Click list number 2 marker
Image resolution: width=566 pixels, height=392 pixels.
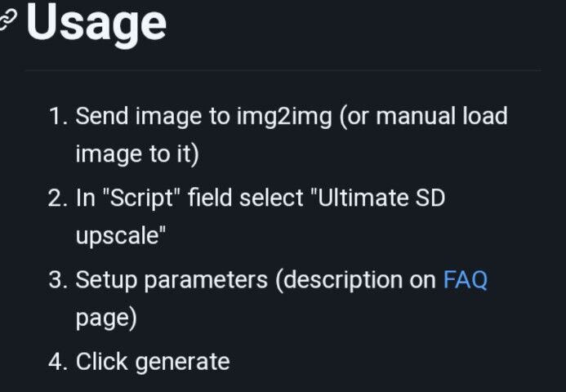tap(57, 198)
